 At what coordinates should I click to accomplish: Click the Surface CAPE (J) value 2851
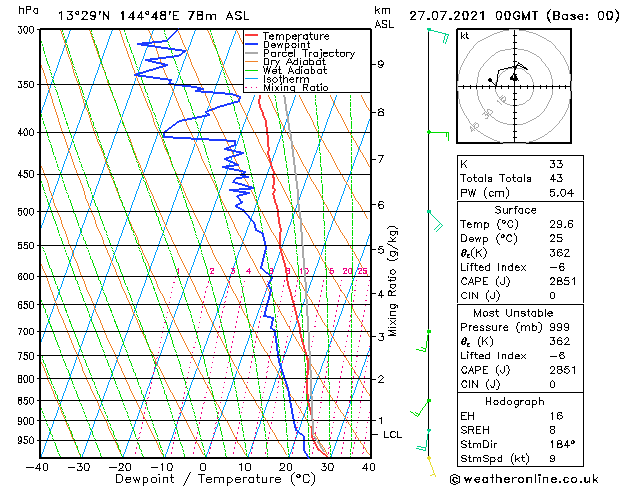coord(562,281)
